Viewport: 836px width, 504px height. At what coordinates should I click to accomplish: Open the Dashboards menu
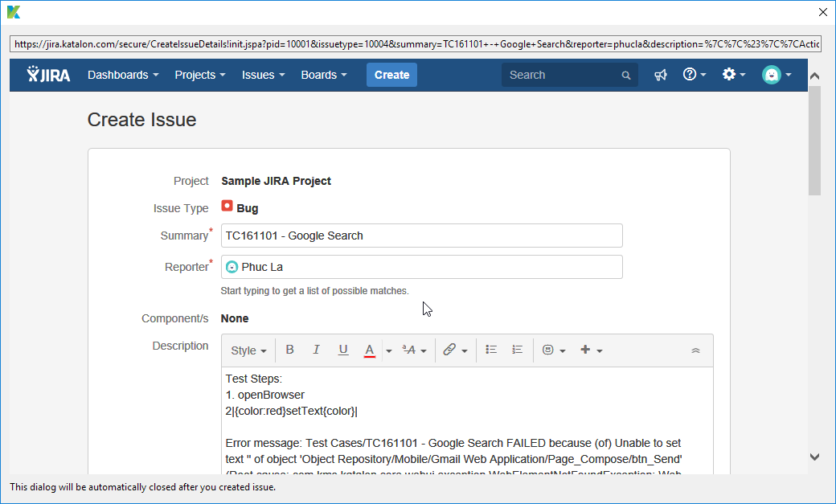point(123,75)
